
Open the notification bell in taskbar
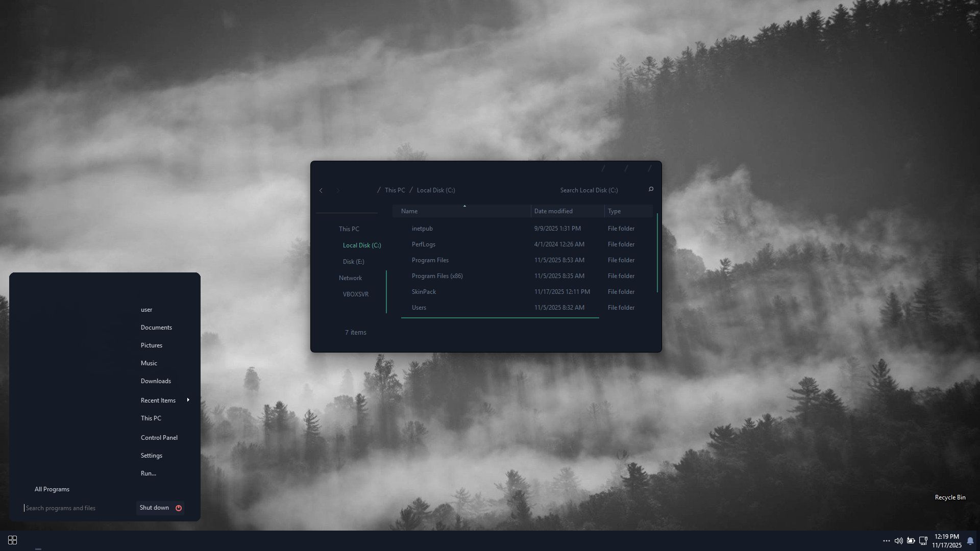point(970,541)
